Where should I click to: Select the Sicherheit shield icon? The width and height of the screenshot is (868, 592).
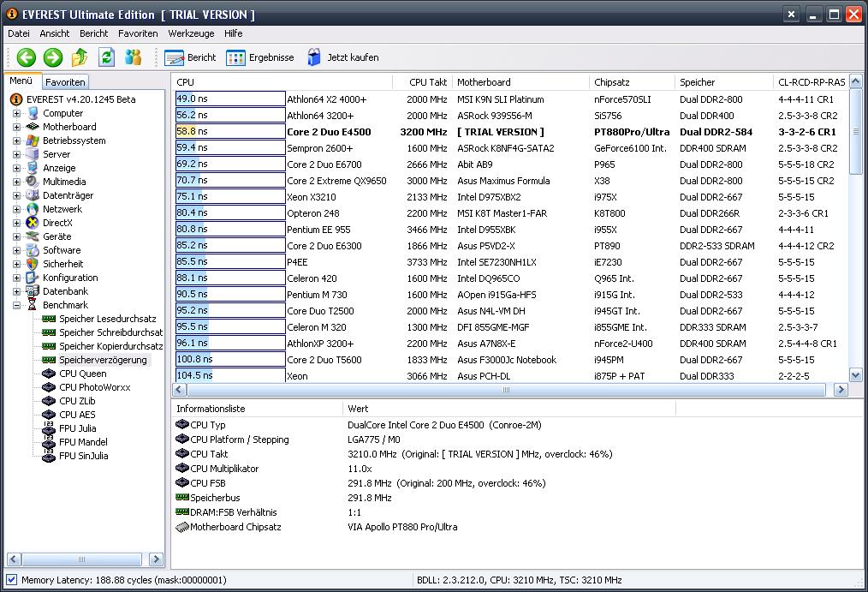[x=33, y=264]
